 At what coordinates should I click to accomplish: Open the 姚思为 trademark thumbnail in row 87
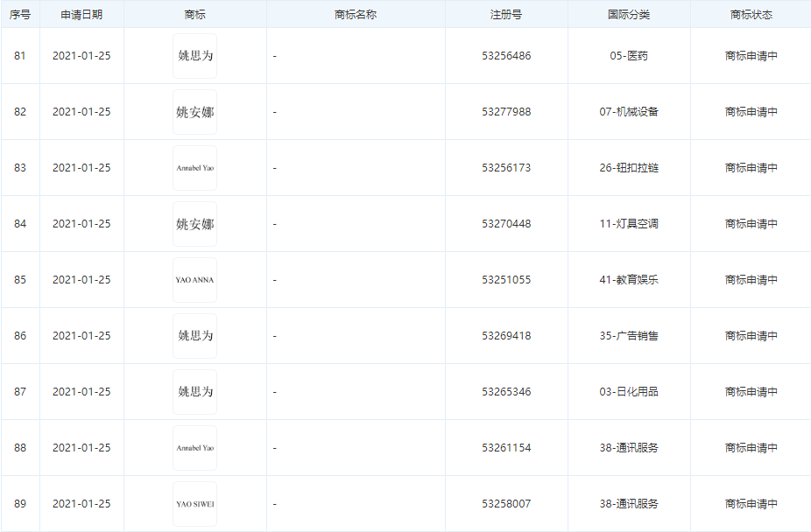coord(194,391)
